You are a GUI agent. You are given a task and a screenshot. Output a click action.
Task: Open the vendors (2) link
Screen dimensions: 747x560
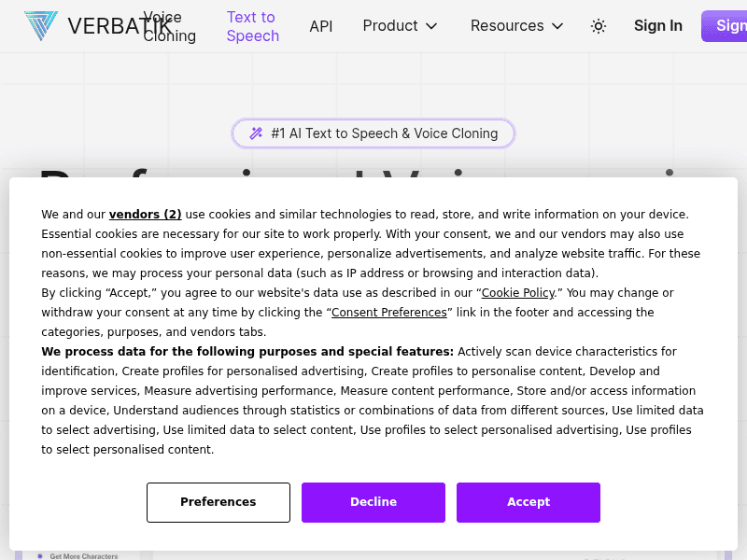[146, 215]
